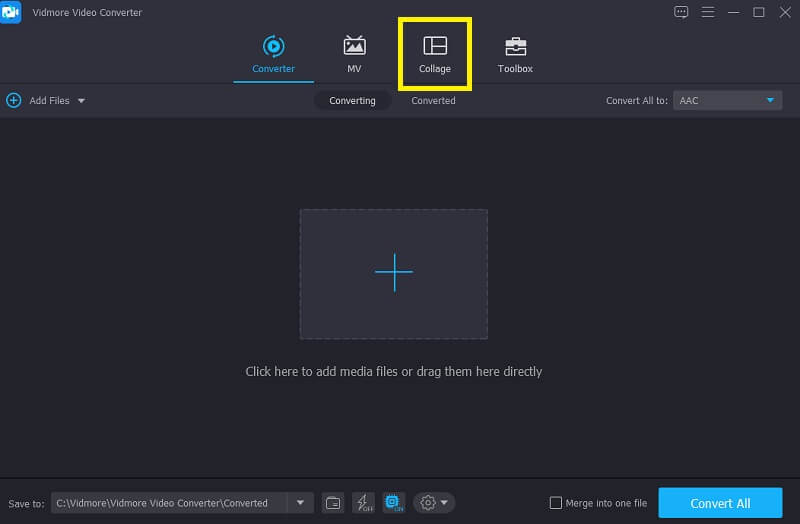
Task: Switch to the MV tab
Action: tap(354, 53)
